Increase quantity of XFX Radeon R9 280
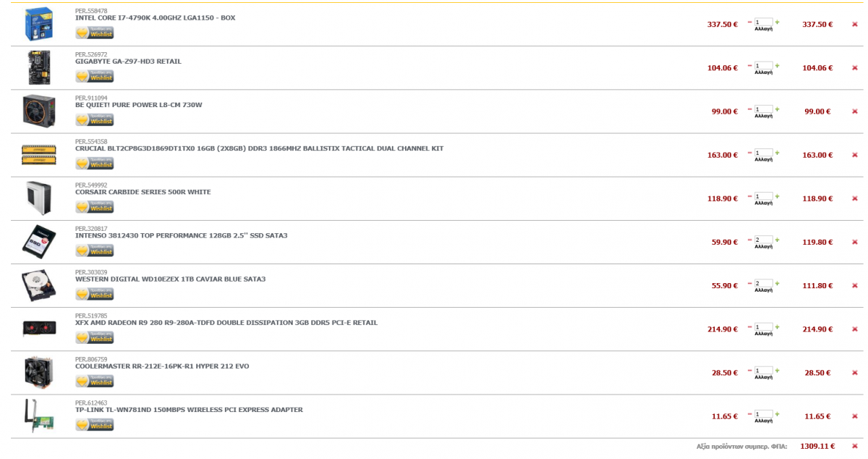The height and width of the screenshot is (459, 868). point(778,327)
